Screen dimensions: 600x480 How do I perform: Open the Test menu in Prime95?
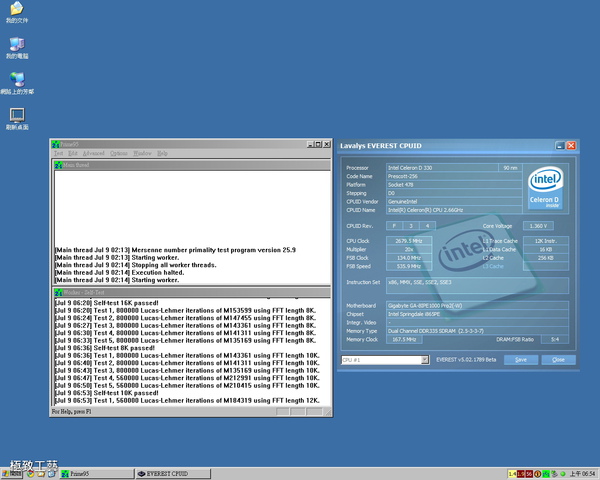(58, 153)
